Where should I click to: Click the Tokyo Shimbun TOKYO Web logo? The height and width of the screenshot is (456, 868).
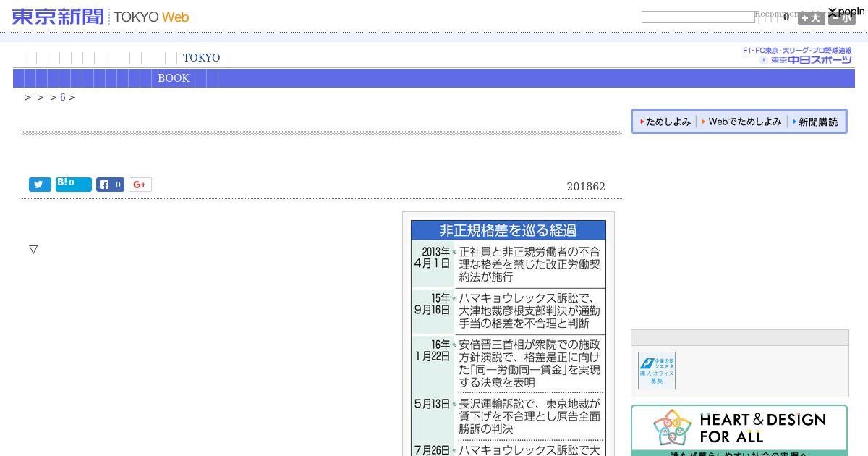(101, 17)
